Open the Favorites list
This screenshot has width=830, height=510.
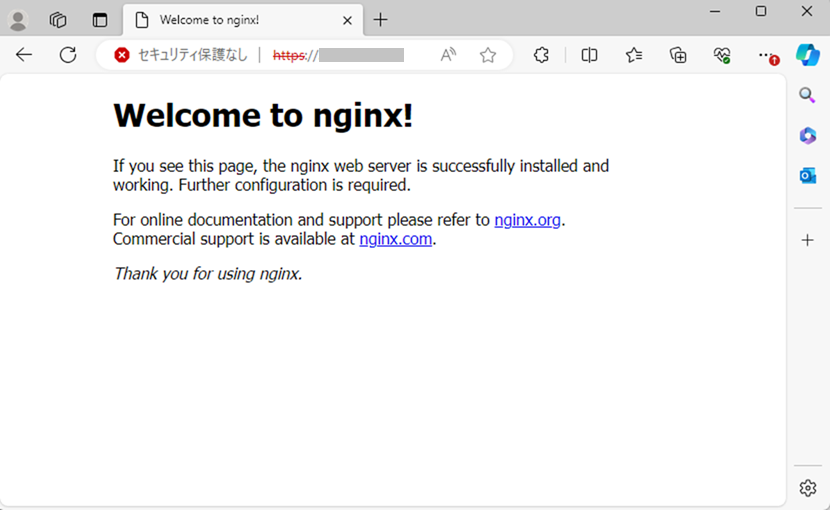click(634, 55)
